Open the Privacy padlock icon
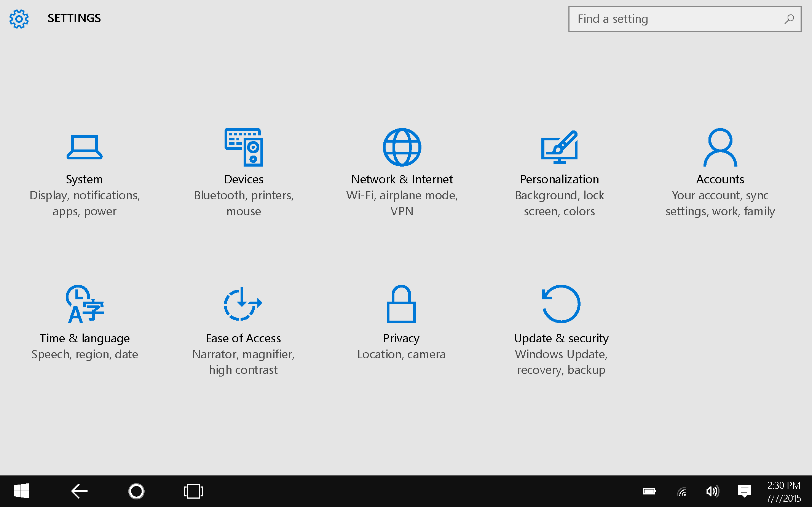This screenshot has width=812, height=507. point(401,304)
